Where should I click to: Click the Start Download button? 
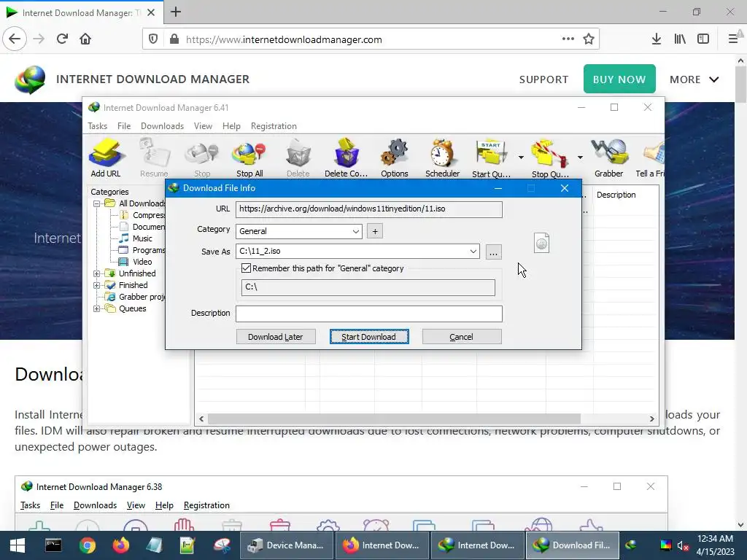point(368,337)
